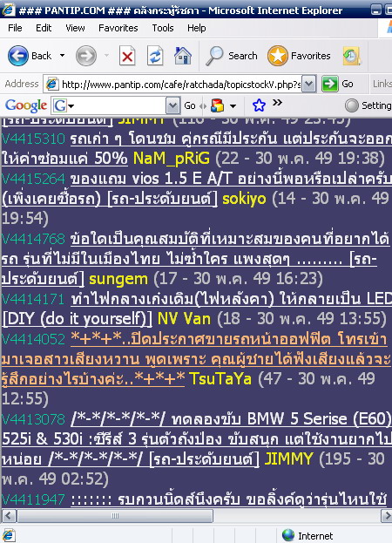Expand the Google search box dropdown
Image resolution: width=392 pixels, height=543 pixels.
click(x=172, y=105)
